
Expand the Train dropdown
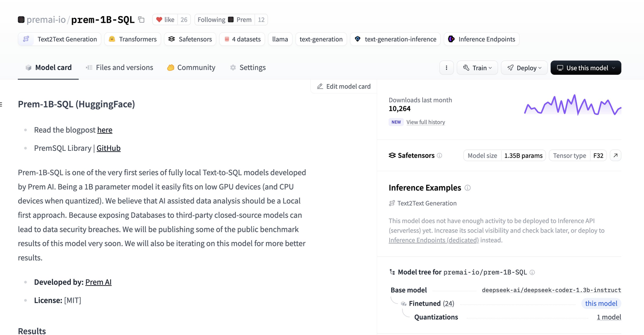click(477, 68)
